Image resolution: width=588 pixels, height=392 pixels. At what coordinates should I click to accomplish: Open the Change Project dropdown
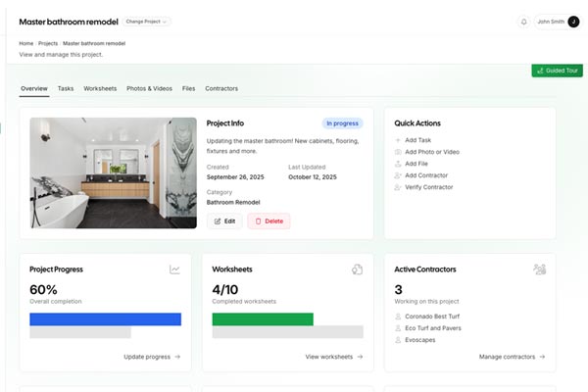tap(147, 21)
